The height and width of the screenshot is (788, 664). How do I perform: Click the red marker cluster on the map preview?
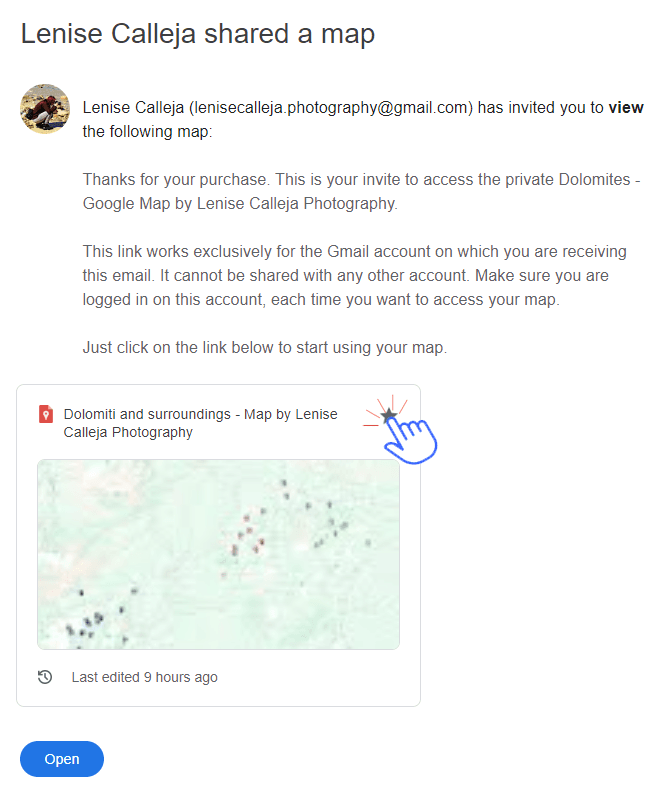tap(247, 535)
